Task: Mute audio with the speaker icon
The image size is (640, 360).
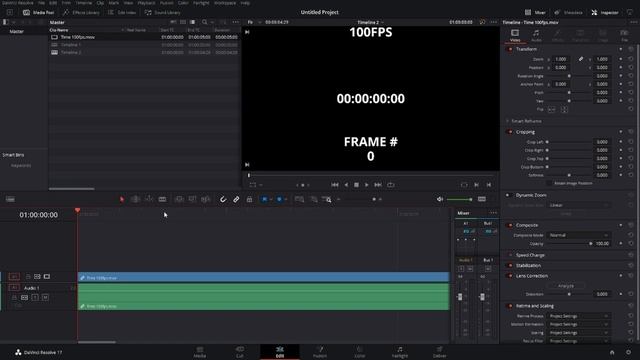Action: coord(440,199)
